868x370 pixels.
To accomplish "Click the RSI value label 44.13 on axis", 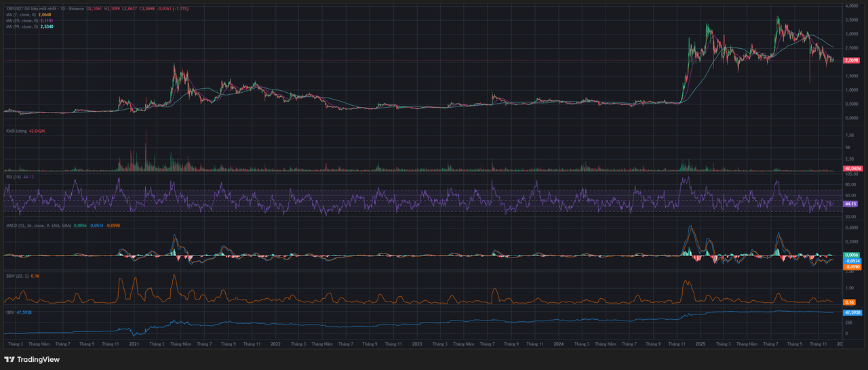I will (x=851, y=203).
